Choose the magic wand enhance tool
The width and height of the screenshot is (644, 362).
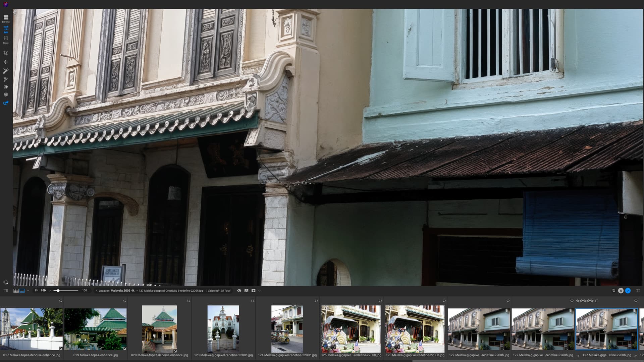[6, 71]
